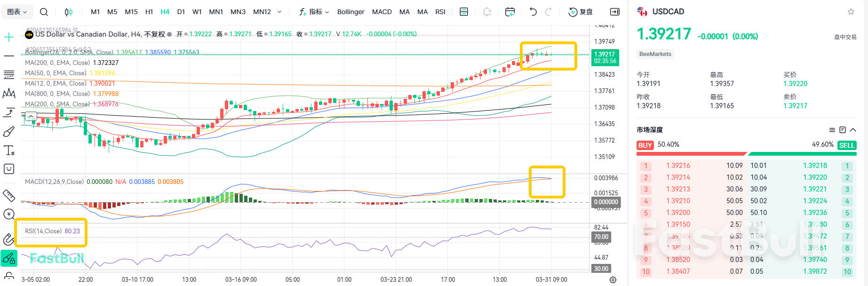Expand more timeframes dropdown after MN12
The image size is (868, 286).
[279, 12]
